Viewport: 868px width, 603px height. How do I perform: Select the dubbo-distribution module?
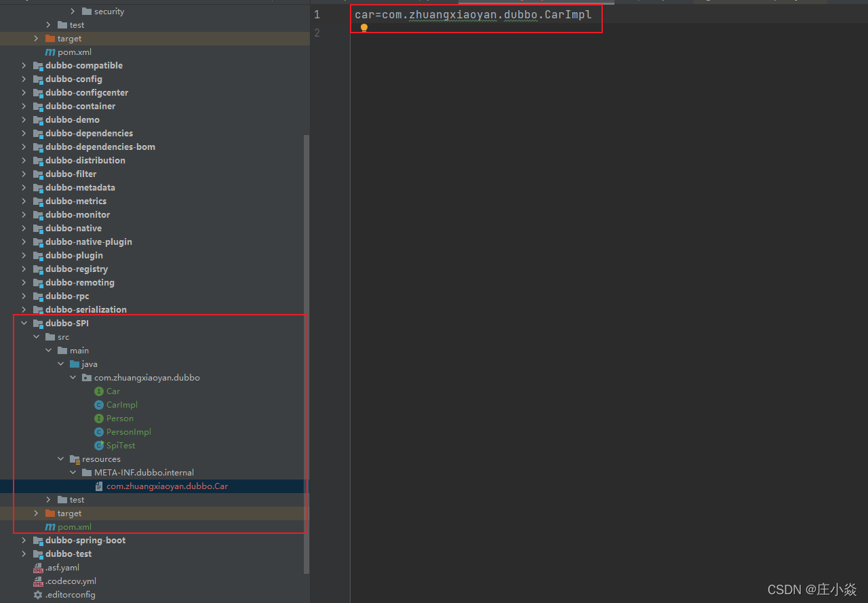85,161
